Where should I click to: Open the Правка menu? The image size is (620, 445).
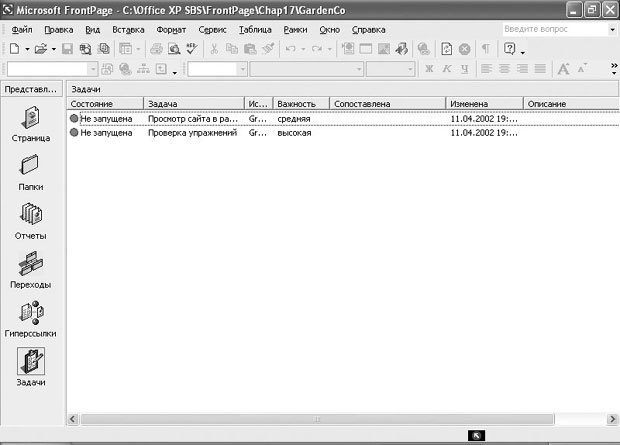click(x=59, y=30)
